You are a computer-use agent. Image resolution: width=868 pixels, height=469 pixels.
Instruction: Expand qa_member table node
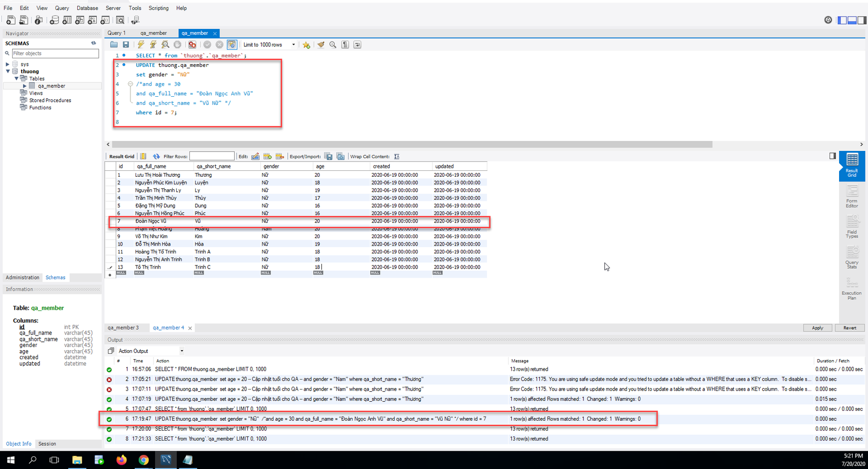click(x=24, y=86)
